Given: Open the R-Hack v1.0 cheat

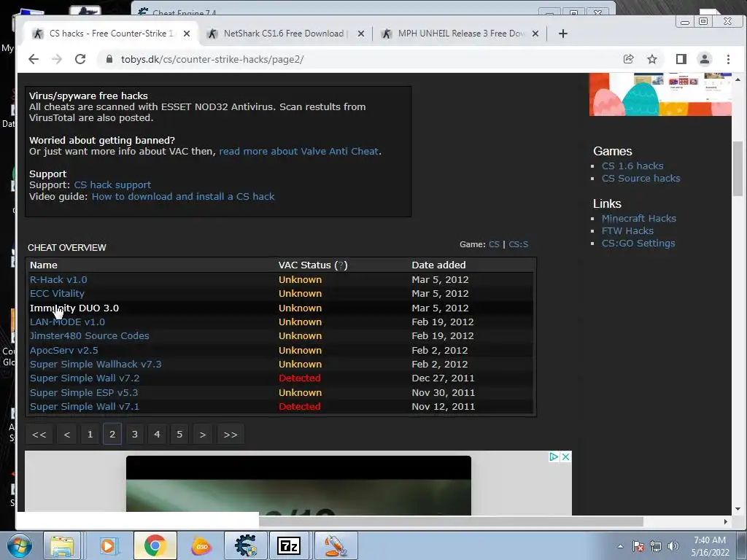Looking at the screenshot, I should (x=58, y=279).
